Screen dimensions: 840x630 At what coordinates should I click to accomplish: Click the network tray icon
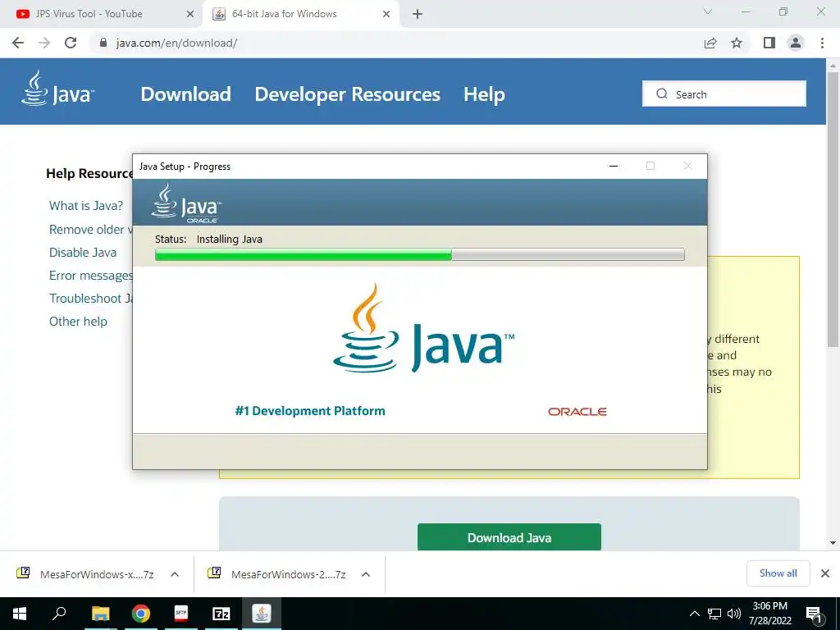tap(714, 614)
